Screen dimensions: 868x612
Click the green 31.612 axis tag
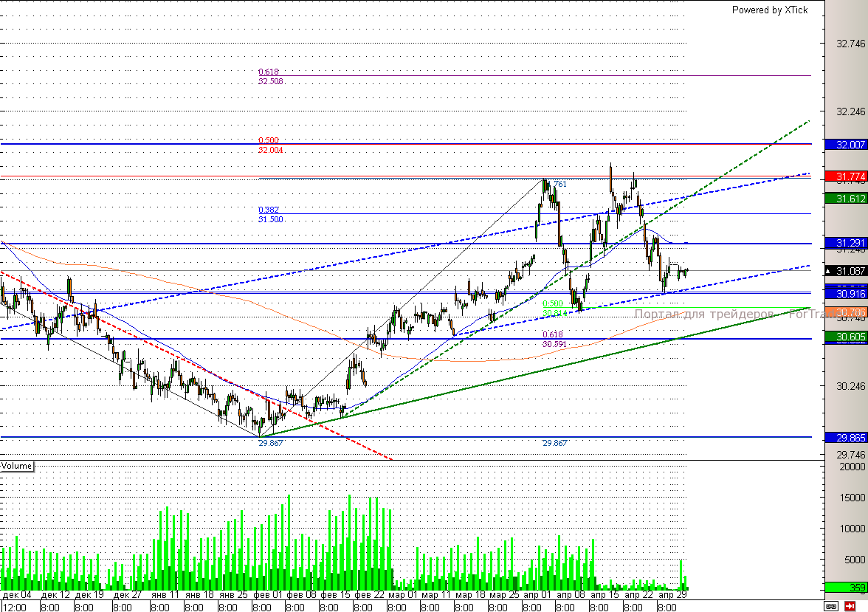[845, 199]
